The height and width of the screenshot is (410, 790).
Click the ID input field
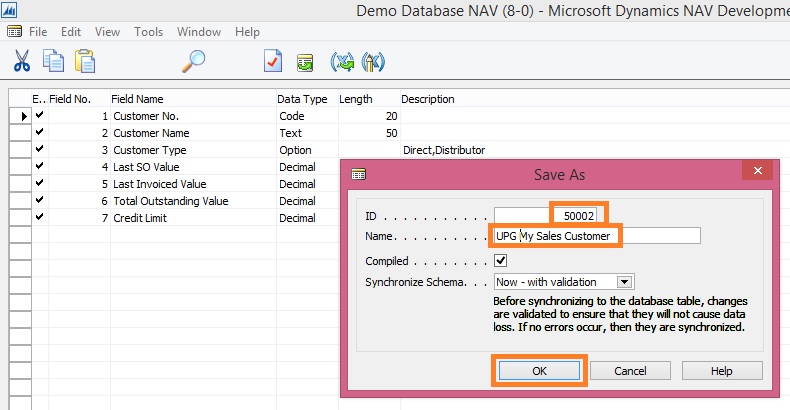[548, 214]
